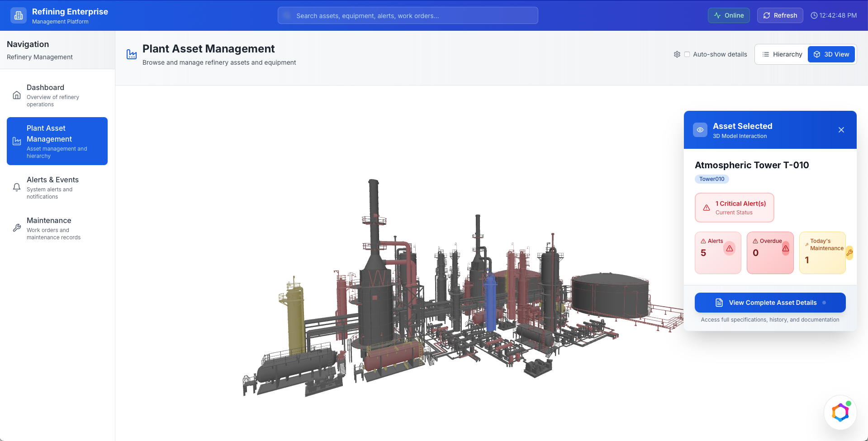The width and height of the screenshot is (868, 441).
Task: Click the eye icon in Asset Selected header
Action: click(700, 130)
